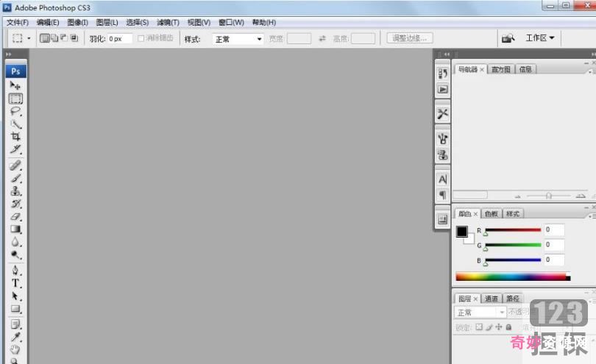The image size is (596, 364).
Task: Choose the Horizontal Type tool
Action: tap(15, 283)
